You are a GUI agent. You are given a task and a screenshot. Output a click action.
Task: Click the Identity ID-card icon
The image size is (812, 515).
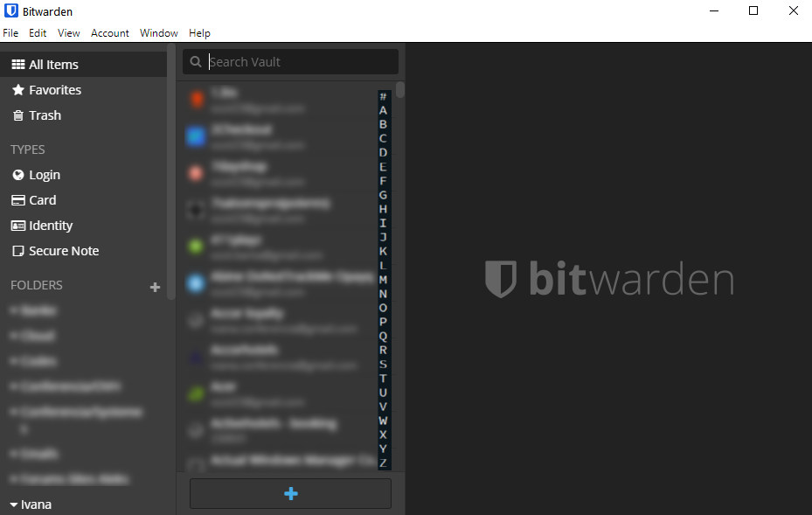(x=18, y=226)
